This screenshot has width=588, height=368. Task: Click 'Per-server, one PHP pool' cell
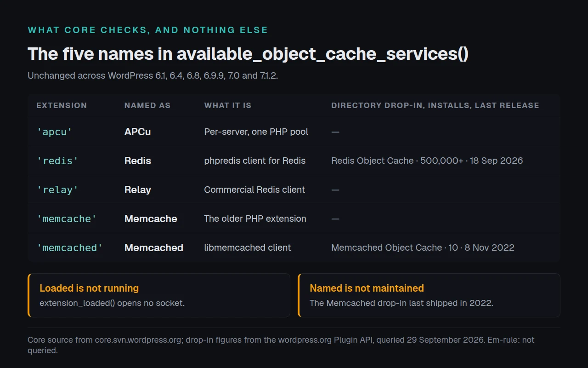tap(256, 132)
